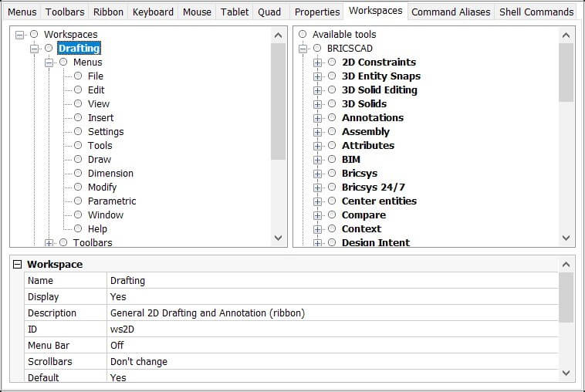The height and width of the screenshot is (392, 585).
Task: Expand the Compare tool group
Action: [317, 215]
